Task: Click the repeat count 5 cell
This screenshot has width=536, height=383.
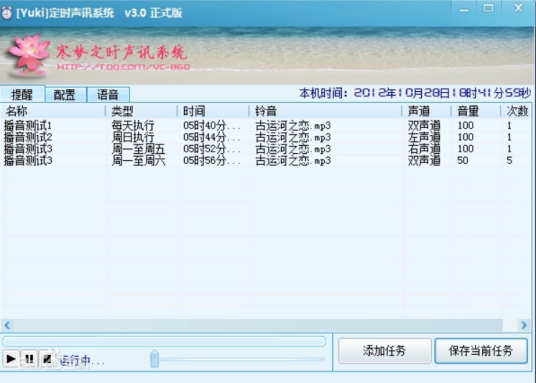Action: point(509,161)
